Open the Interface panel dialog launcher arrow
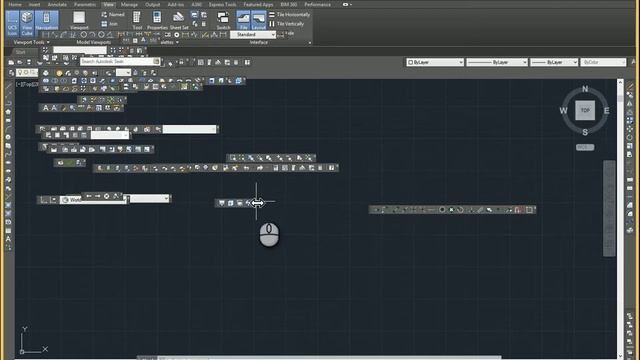 click(x=310, y=42)
